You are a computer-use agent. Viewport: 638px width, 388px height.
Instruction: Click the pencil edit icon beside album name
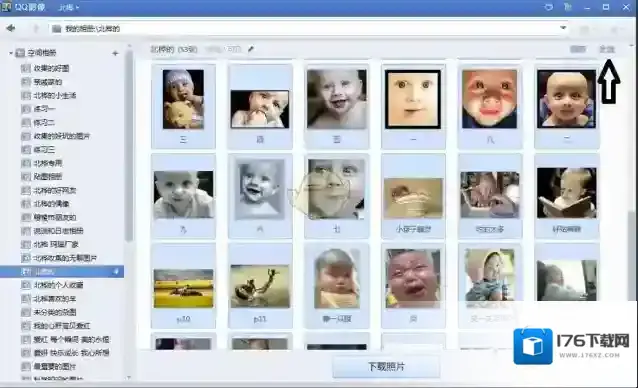[251, 49]
